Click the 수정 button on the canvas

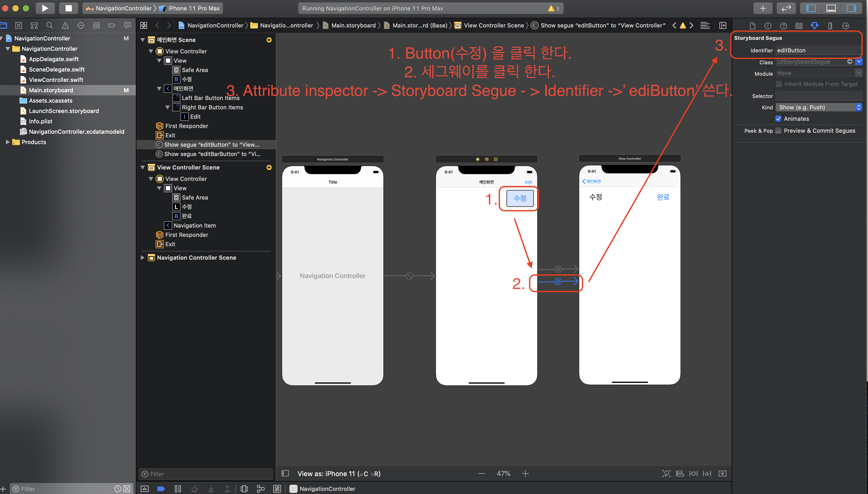(520, 198)
